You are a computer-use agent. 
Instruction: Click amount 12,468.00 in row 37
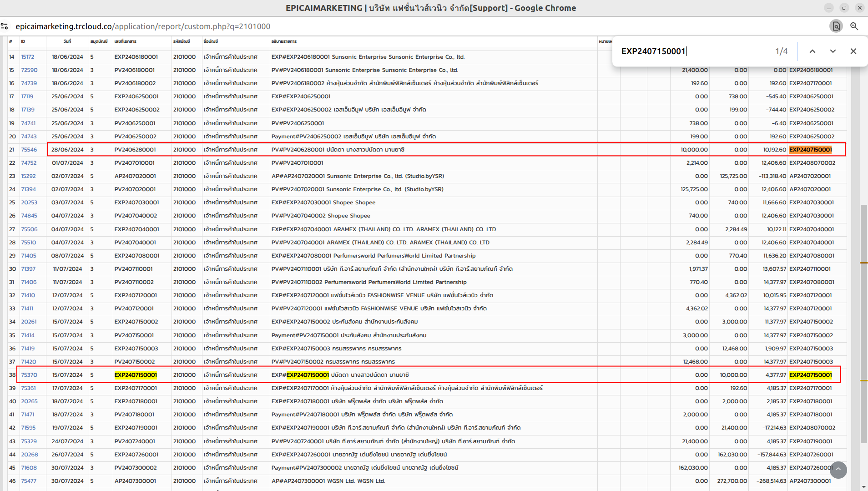click(x=695, y=362)
